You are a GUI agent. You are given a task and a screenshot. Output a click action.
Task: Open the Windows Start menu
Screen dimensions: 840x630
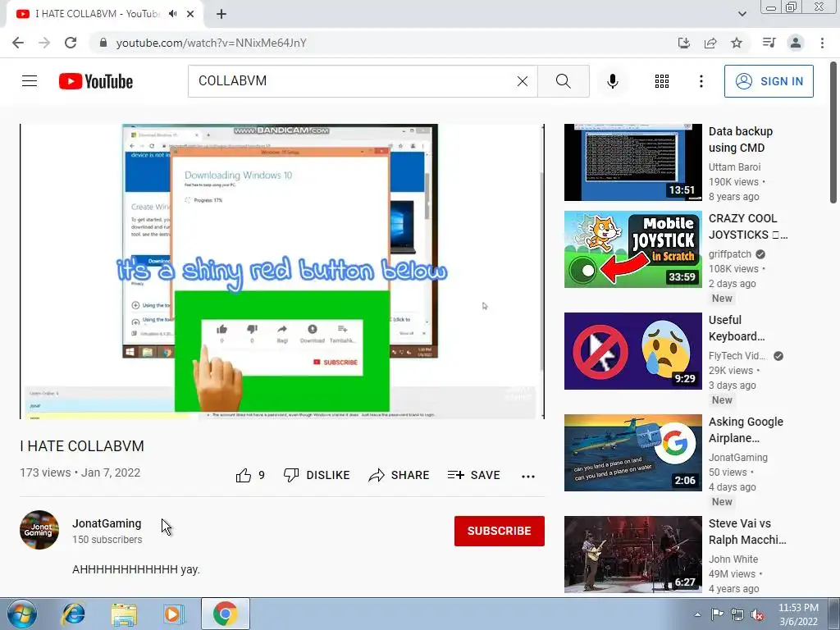[22, 614]
